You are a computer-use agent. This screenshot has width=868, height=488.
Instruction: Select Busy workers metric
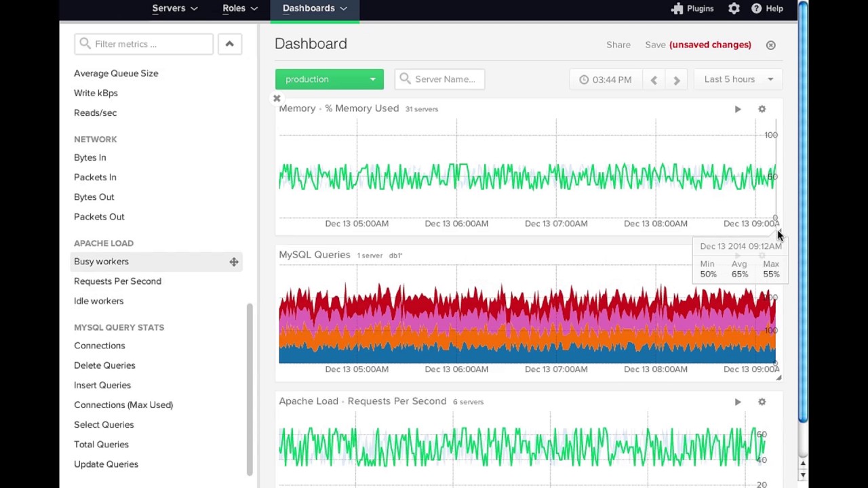tap(101, 261)
